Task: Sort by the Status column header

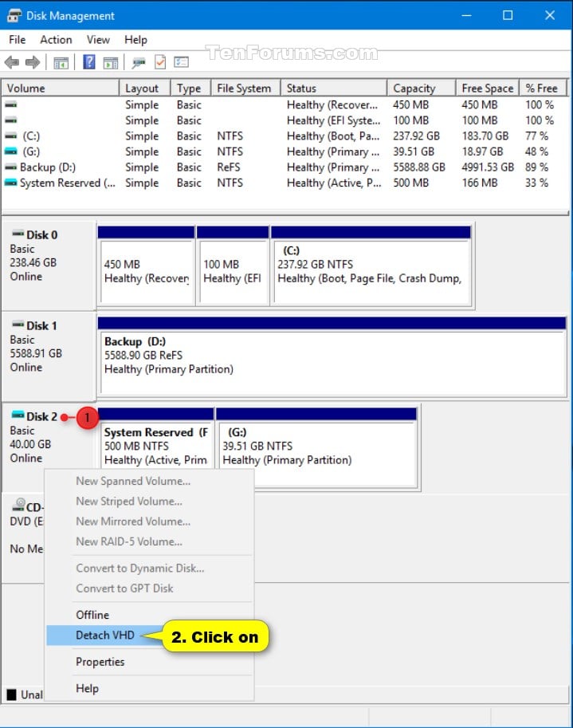Action: (334, 89)
